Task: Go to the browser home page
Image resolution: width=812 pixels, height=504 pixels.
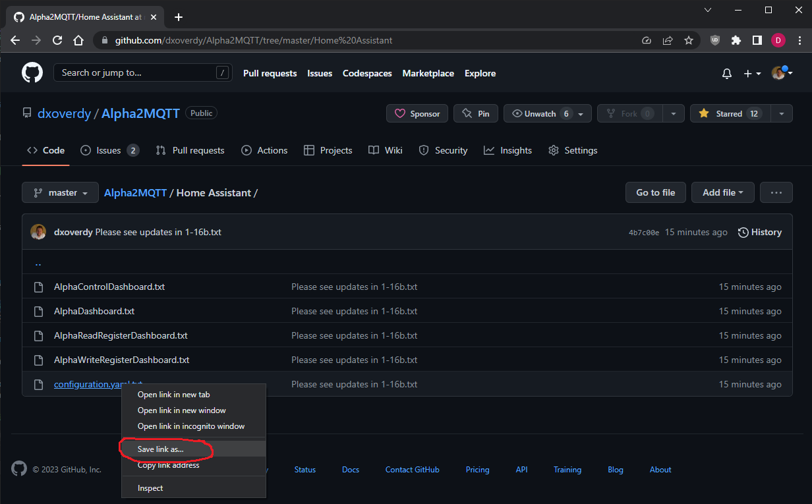Action: pos(78,40)
